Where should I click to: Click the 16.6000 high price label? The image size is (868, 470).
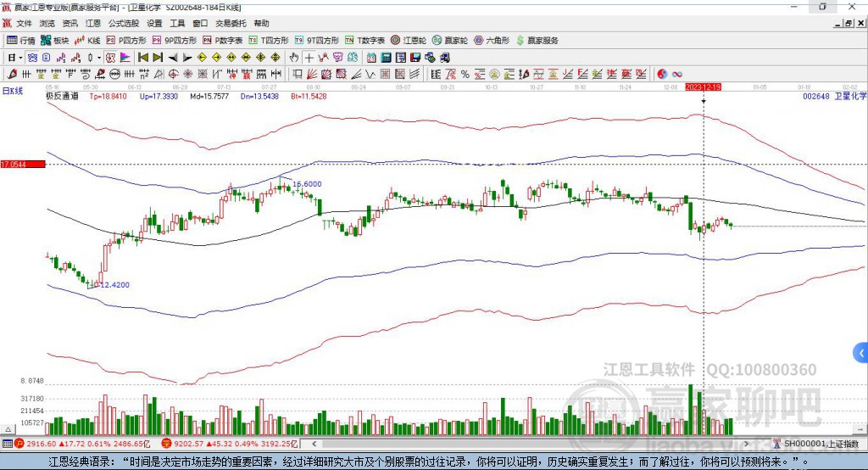coord(307,184)
